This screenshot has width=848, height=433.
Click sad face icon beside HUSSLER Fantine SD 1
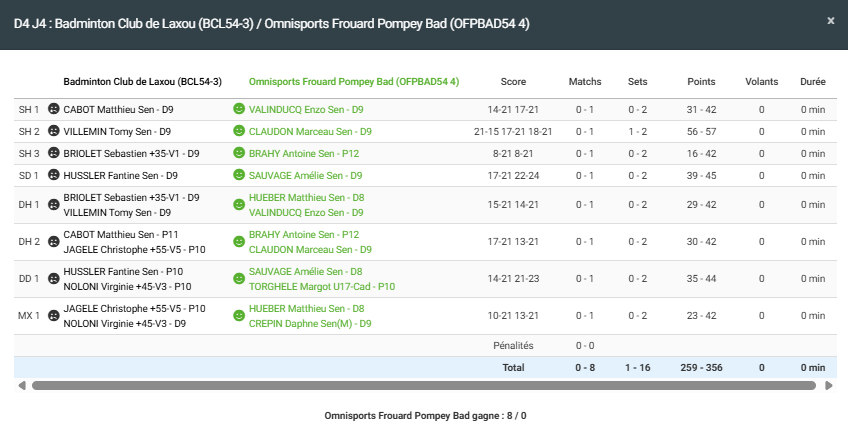[54, 175]
